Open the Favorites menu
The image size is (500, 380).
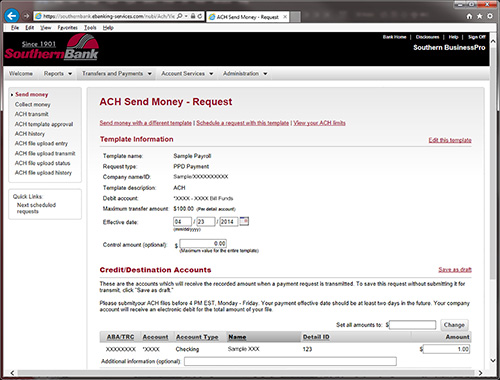pos(67,28)
